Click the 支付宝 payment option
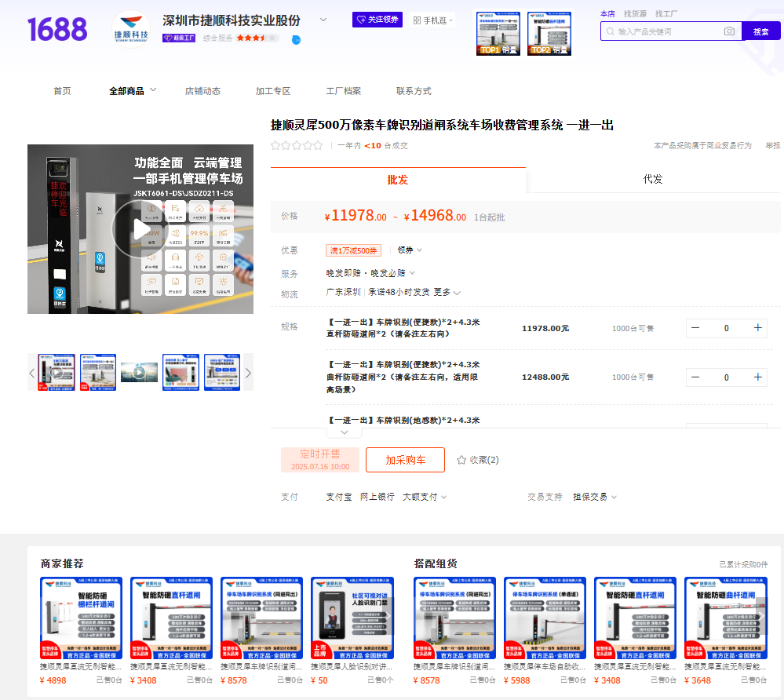The width and height of the screenshot is (784, 700). [339, 497]
